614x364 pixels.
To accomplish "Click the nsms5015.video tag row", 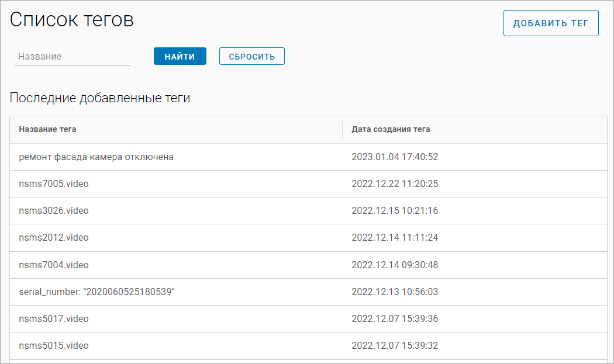I will click(x=54, y=346).
